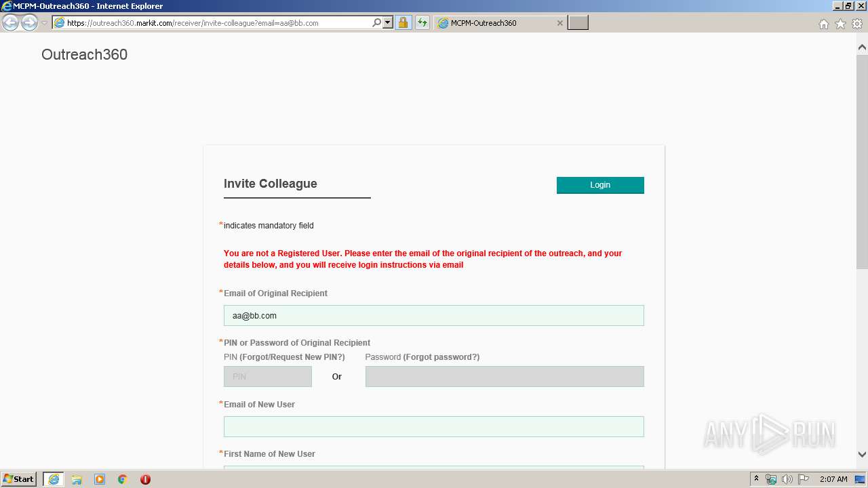Screen dimensions: 868x488
Task: Click the page scrollbar down arrow
Action: pos(862,455)
